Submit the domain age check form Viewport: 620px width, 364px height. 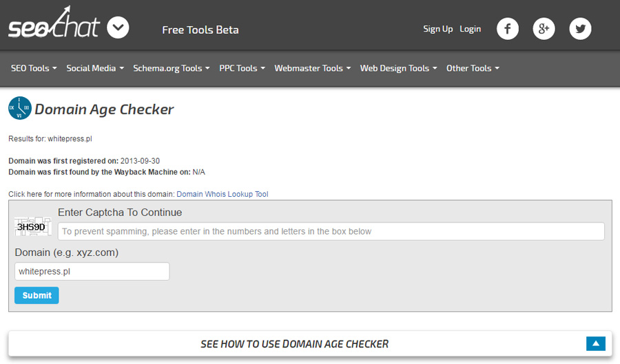click(37, 295)
